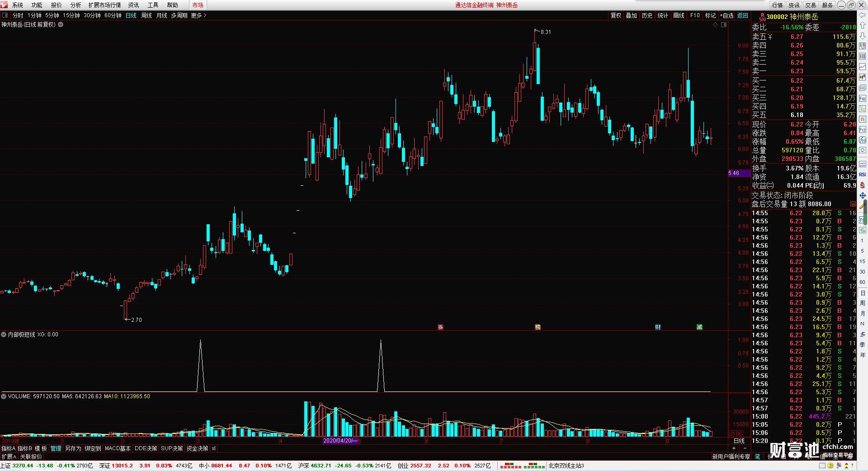Click the down arrow icon for next stock
This screenshot has width=868, height=471.
point(863,36)
